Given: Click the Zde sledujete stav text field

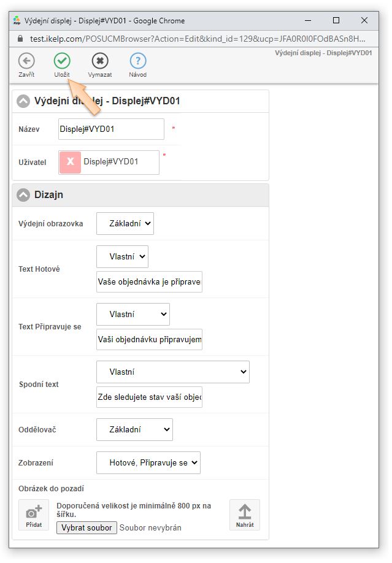Looking at the screenshot, I should (149, 397).
